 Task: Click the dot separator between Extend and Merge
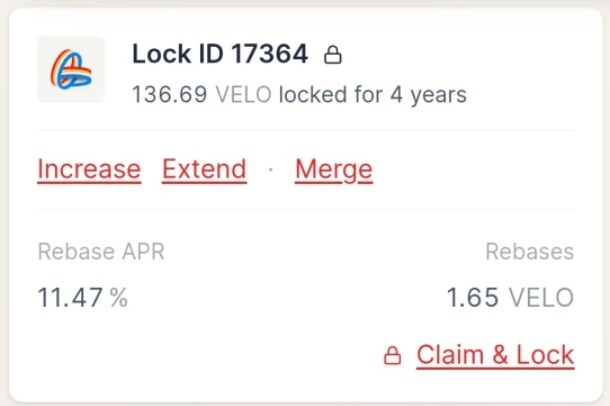click(271, 170)
